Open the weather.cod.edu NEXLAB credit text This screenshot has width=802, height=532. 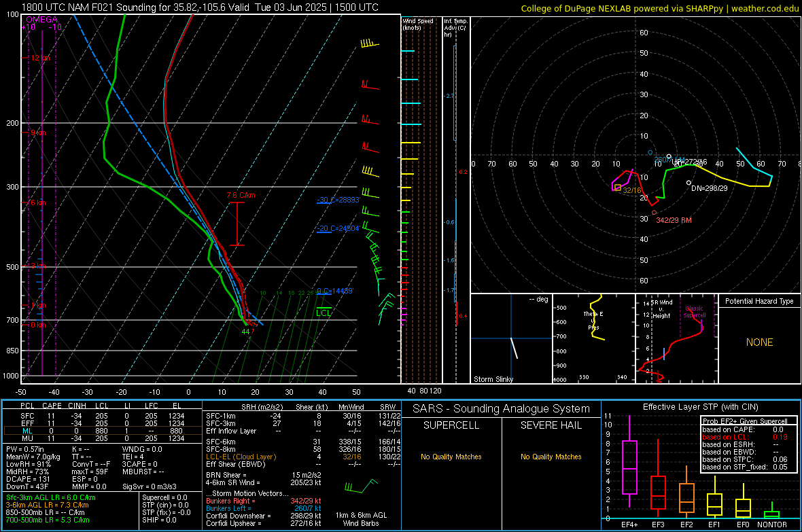click(659, 8)
